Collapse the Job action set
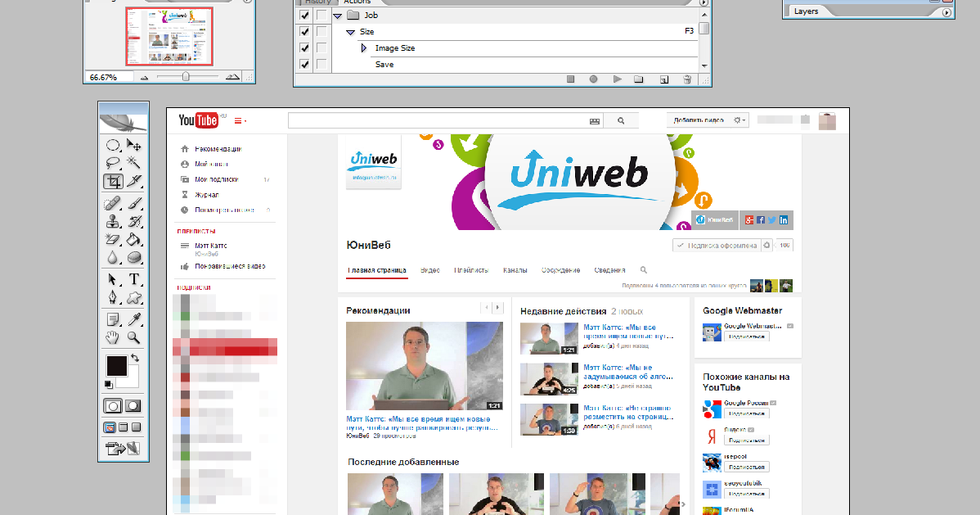This screenshot has width=980, height=515. pyautogui.click(x=338, y=16)
